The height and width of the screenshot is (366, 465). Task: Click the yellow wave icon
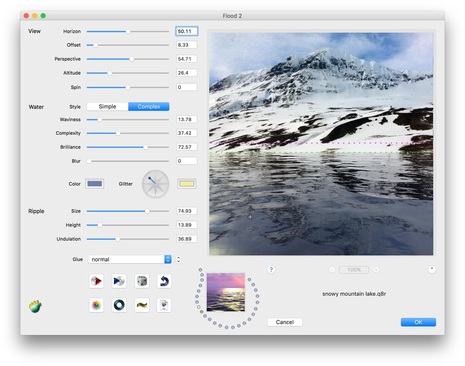[x=142, y=305]
